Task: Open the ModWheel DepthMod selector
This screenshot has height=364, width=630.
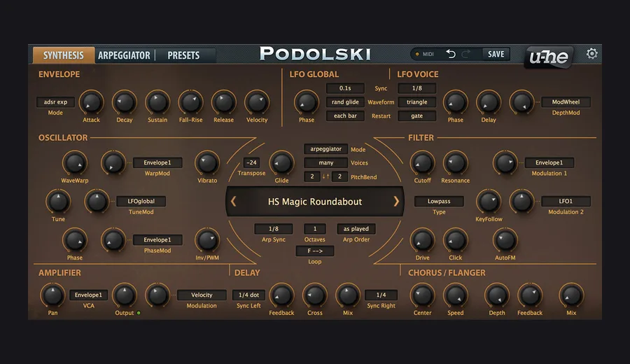Action: 566,102
